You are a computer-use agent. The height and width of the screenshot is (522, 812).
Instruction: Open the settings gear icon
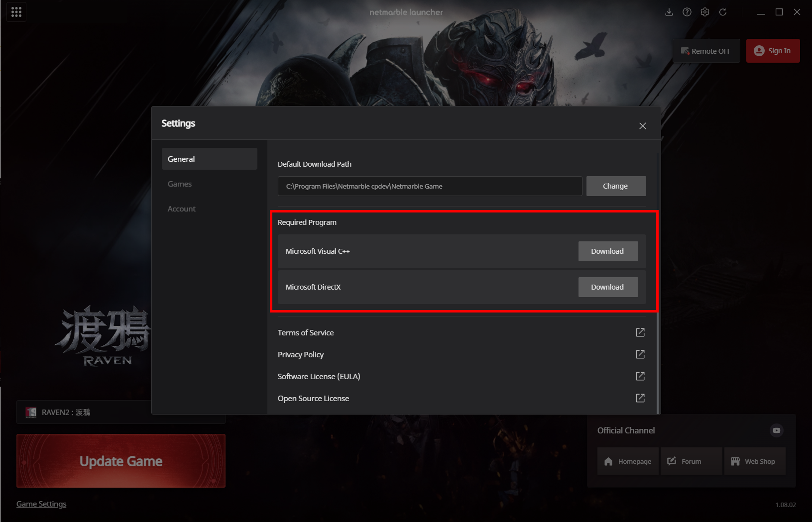coord(705,12)
